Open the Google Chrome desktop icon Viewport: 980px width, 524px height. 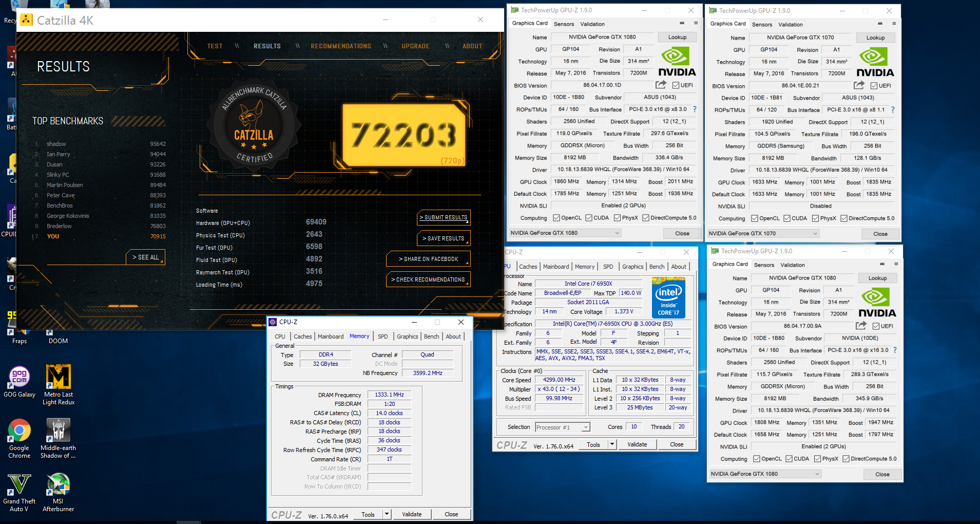tap(19, 438)
